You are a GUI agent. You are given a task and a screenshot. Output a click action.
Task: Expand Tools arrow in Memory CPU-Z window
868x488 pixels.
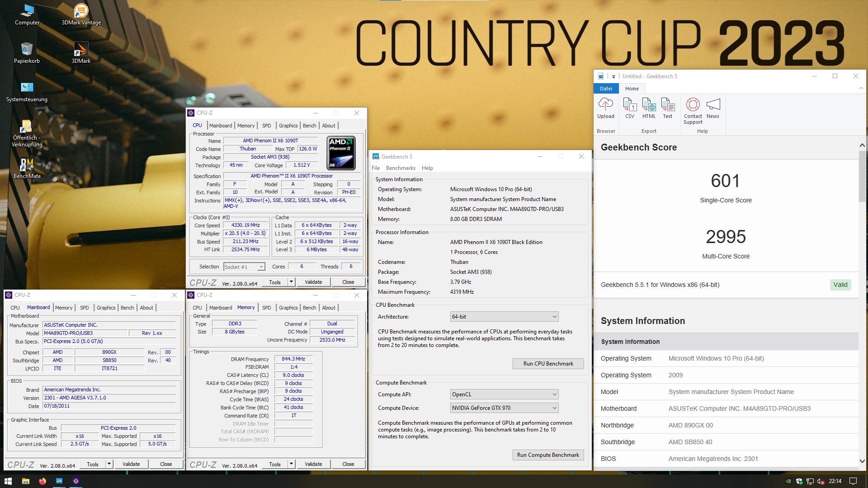(292, 464)
